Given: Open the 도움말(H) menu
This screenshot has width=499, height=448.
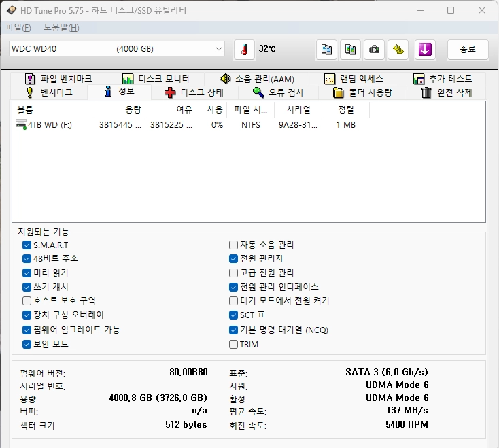Looking at the screenshot, I should 61,28.
